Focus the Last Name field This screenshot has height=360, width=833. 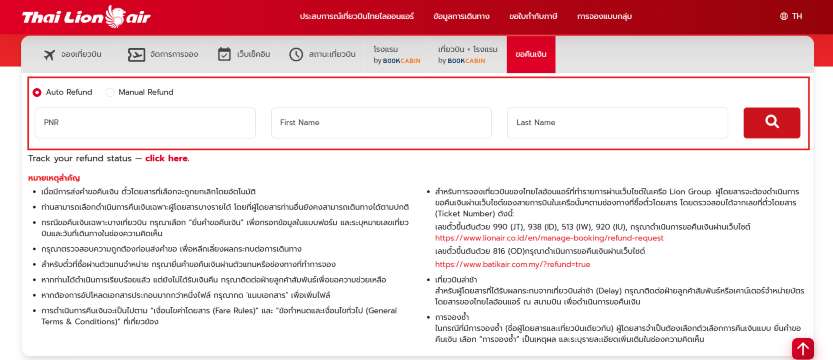click(617, 123)
